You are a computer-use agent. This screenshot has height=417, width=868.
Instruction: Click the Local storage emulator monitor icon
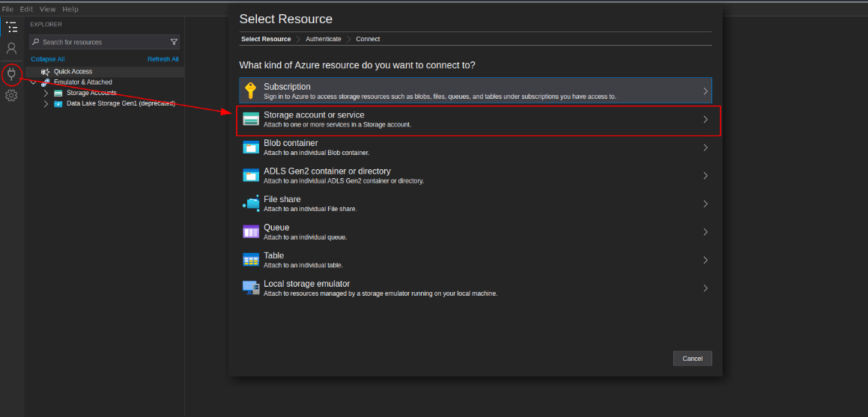[251, 288]
